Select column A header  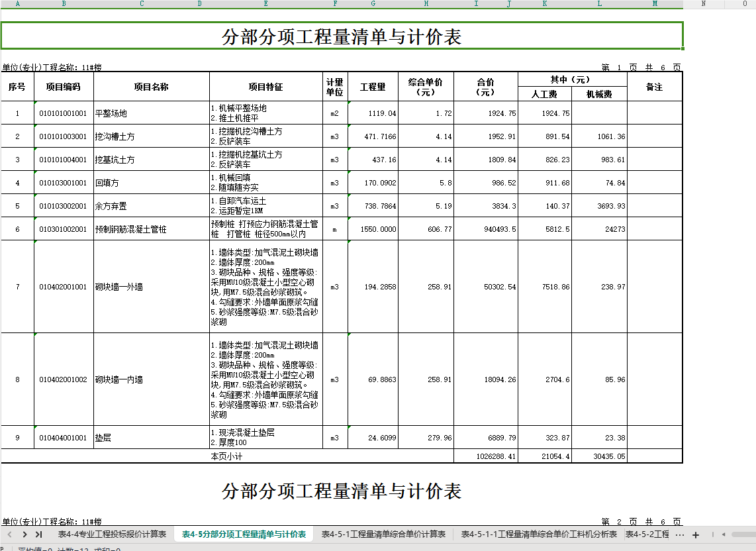click(x=18, y=4)
